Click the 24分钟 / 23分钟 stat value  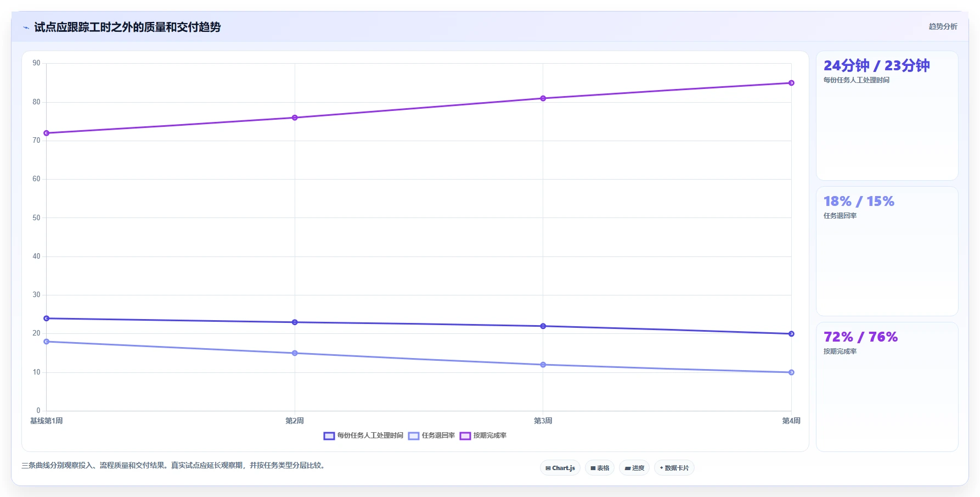[876, 66]
